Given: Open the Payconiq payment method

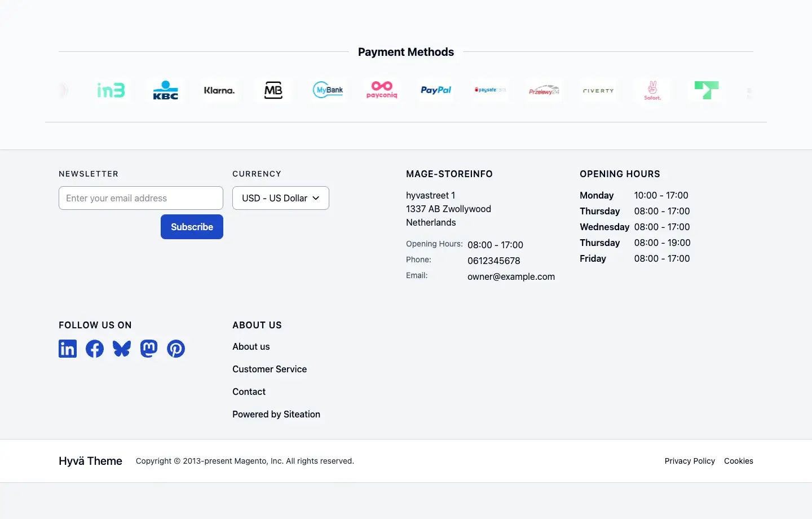Looking at the screenshot, I should pyautogui.click(x=381, y=90).
